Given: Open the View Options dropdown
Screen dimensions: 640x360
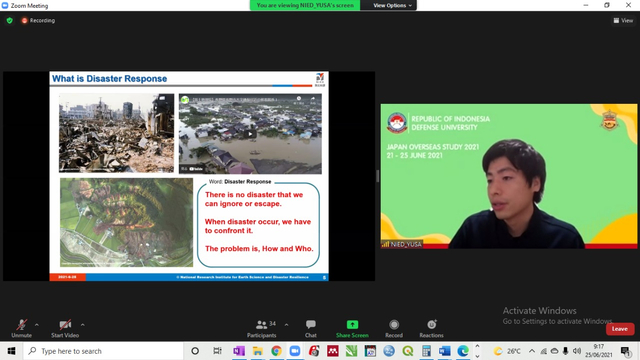Looking at the screenshot, I should (x=392, y=5).
